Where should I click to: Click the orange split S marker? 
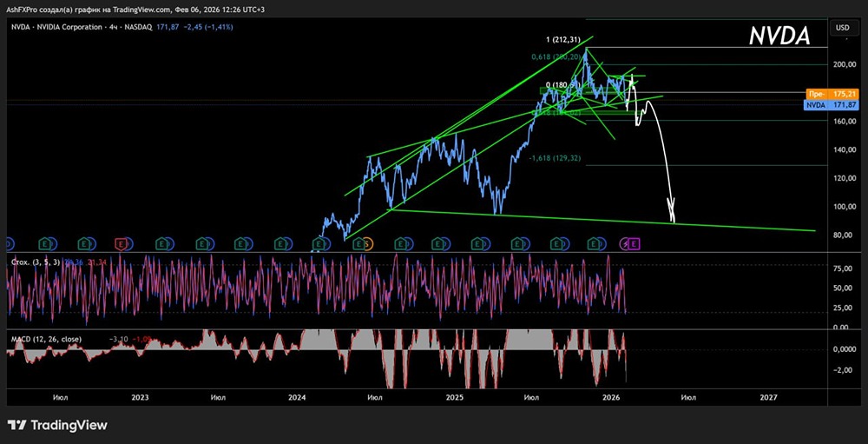(367, 242)
